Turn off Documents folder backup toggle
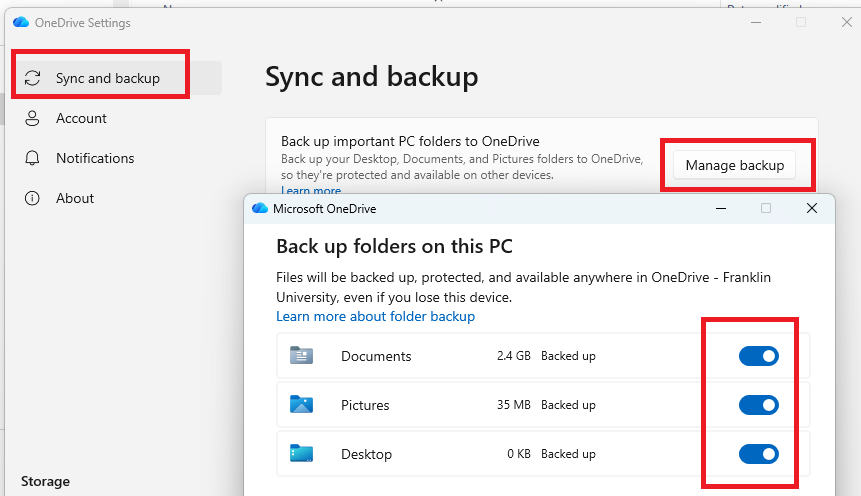Viewport: 861px width, 496px height. pos(758,356)
